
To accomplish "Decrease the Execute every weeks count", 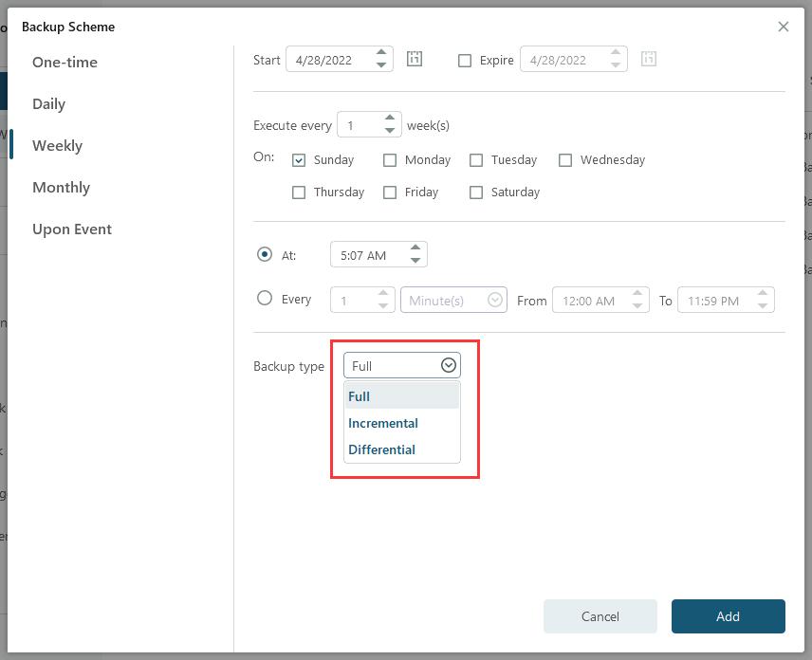I will click(x=390, y=131).
